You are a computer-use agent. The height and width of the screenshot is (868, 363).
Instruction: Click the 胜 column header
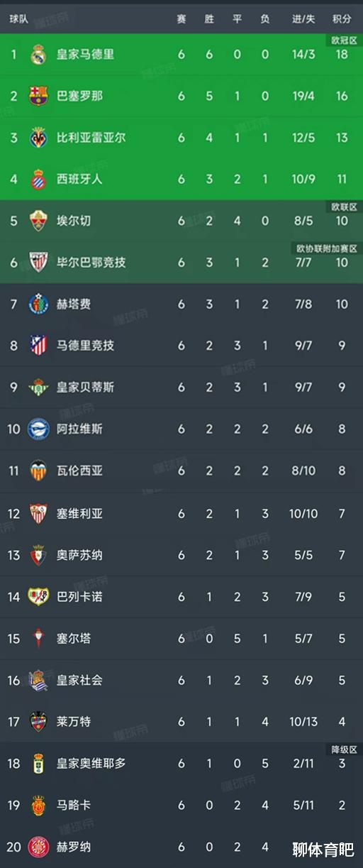click(209, 19)
